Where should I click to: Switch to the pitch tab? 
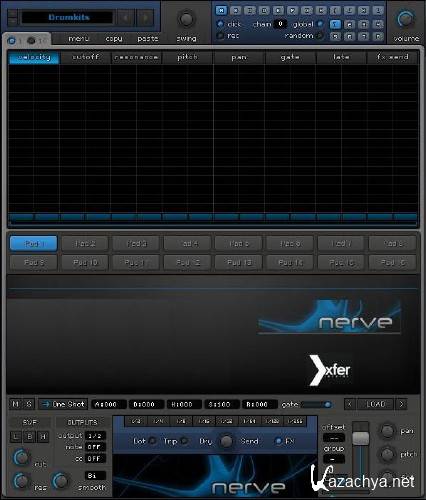tap(188, 57)
